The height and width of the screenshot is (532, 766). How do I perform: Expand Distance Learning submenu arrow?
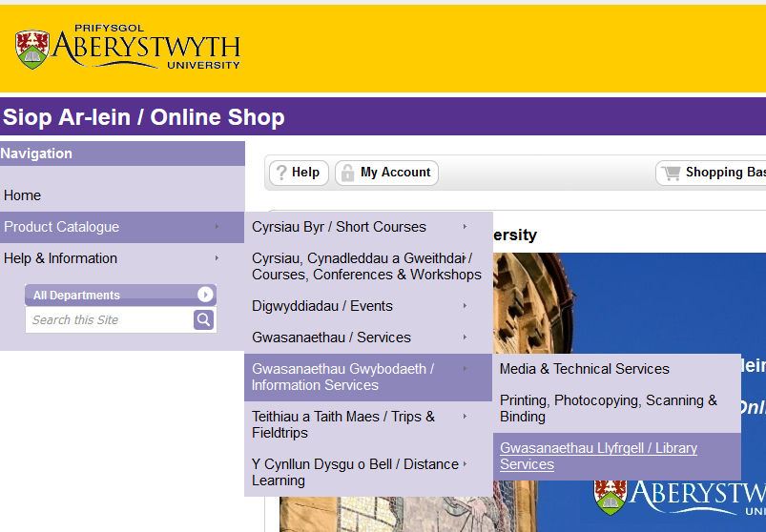click(466, 463)
